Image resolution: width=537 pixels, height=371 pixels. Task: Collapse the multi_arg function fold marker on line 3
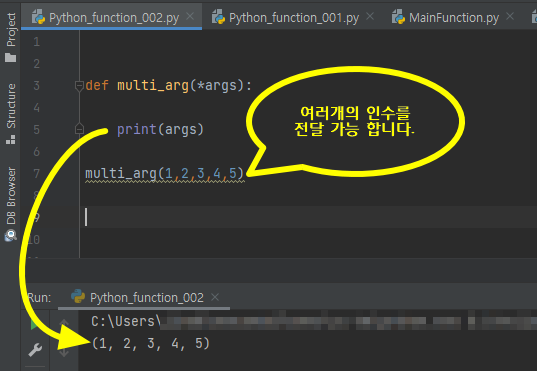coord(79,86)
